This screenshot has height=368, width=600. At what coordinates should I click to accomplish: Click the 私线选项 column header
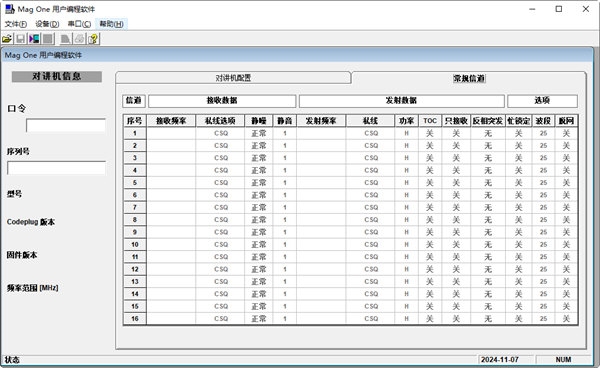220,121
